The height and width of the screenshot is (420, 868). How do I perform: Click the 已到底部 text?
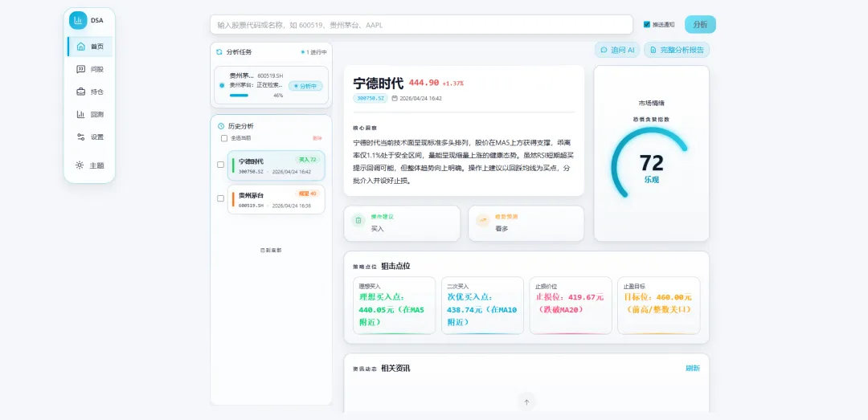272,250
